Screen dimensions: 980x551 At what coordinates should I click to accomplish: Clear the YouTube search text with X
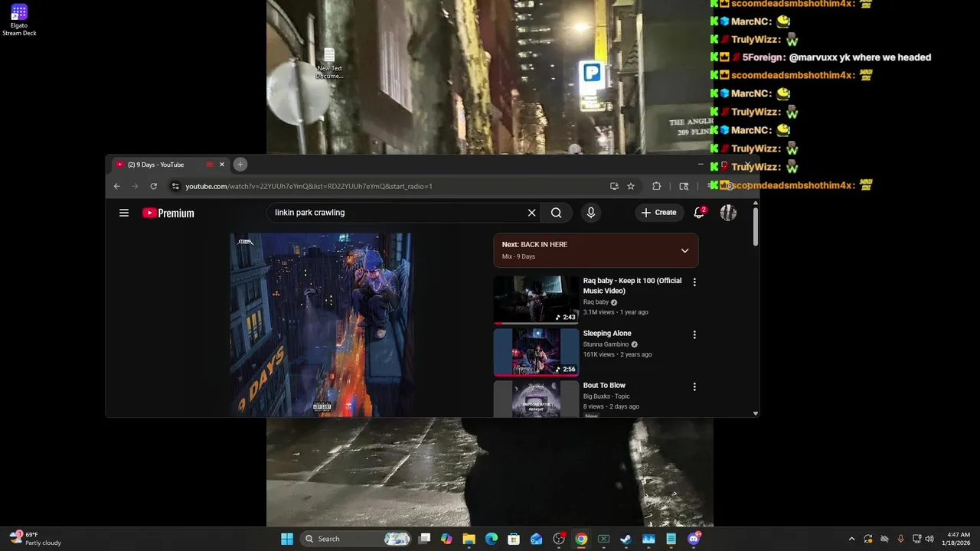click(531, 213)
